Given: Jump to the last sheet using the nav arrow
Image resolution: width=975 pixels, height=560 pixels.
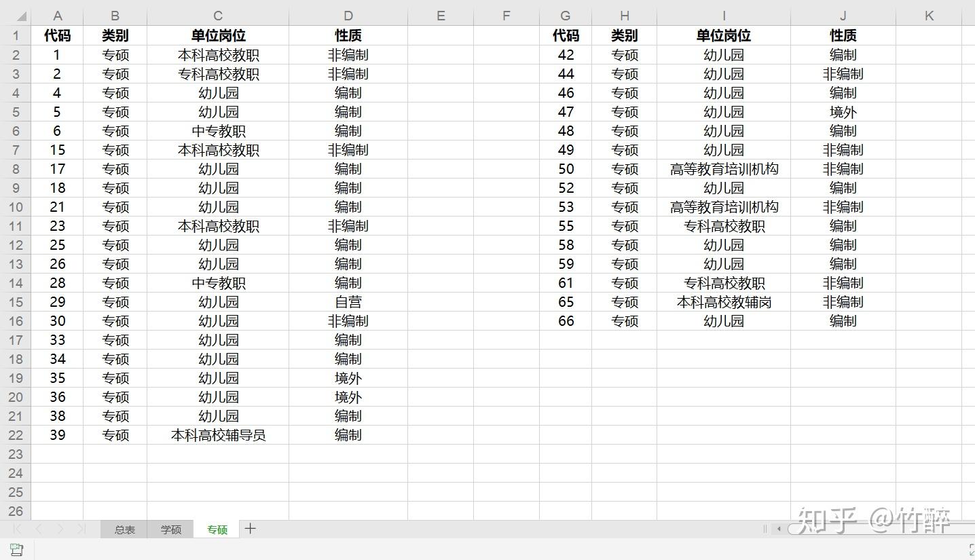Looking at the screenshot, I should (x=81, y=529).
